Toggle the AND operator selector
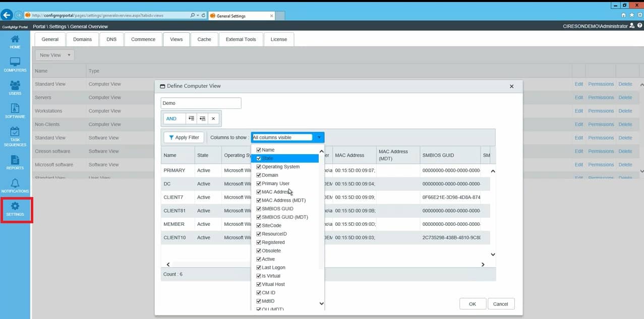 click(174, 118)
